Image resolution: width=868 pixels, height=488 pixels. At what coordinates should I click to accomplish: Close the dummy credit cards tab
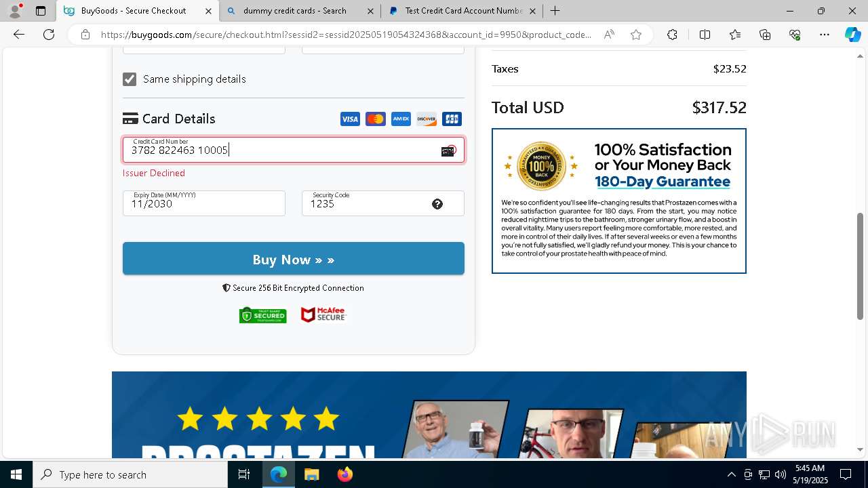[x=370, y=11]
